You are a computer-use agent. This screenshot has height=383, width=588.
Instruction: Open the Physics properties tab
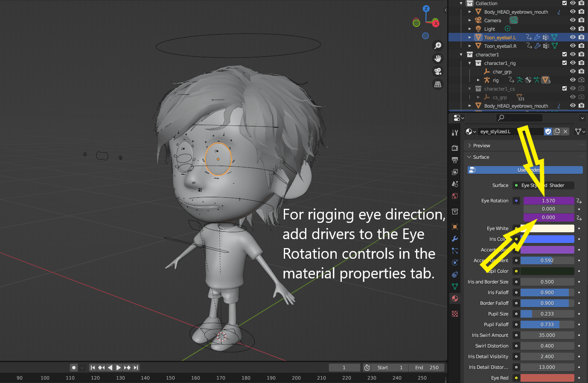click(454, 262)
